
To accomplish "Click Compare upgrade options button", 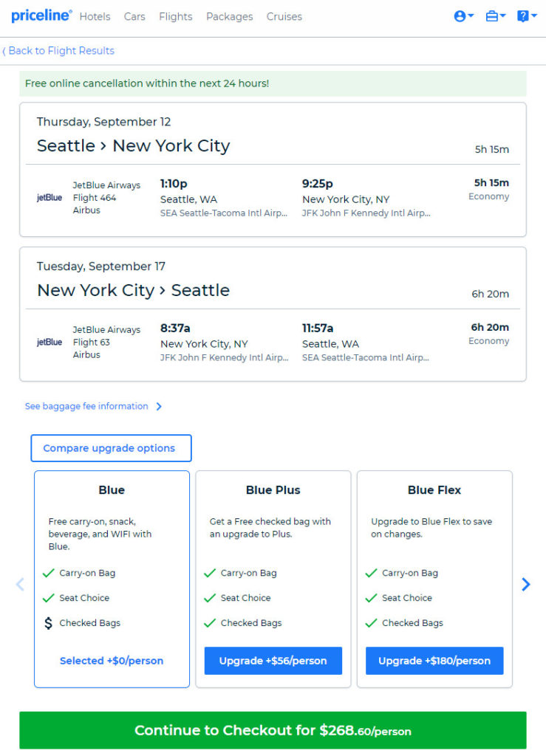I will [x=112, y=448].
